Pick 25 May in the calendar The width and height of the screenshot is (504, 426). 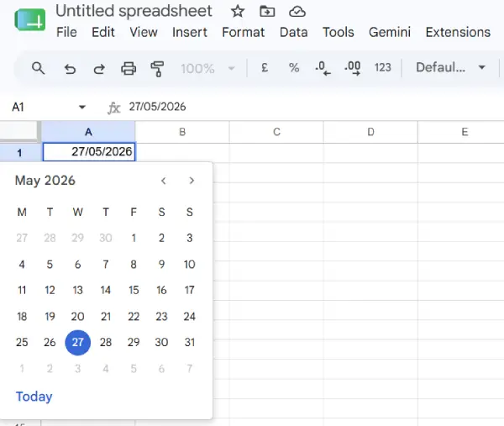22,343
